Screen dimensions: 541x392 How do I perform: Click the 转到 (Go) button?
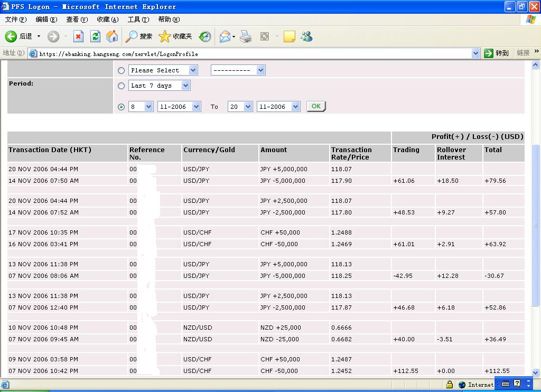pos(497,53)
